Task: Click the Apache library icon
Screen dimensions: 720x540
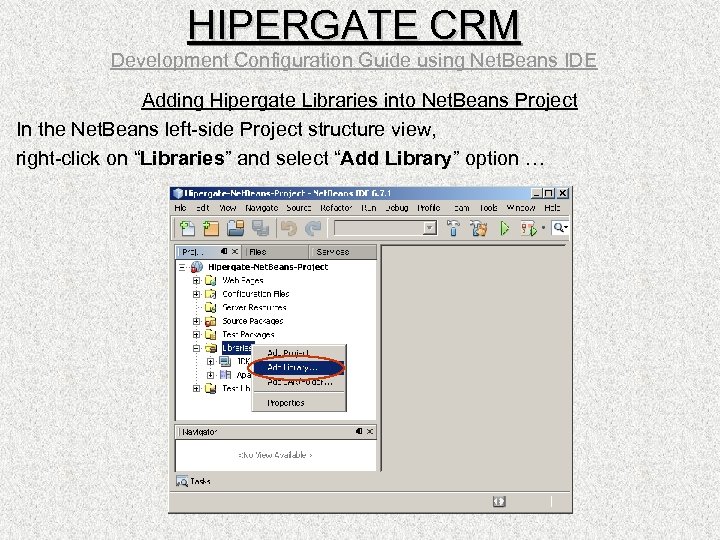Action: [x=225, y=375]
